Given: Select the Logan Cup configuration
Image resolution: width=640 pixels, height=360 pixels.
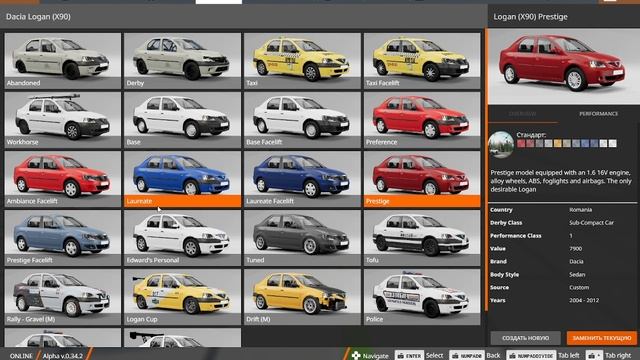Looking at the screenshot, I should click(x=182, y=297).
